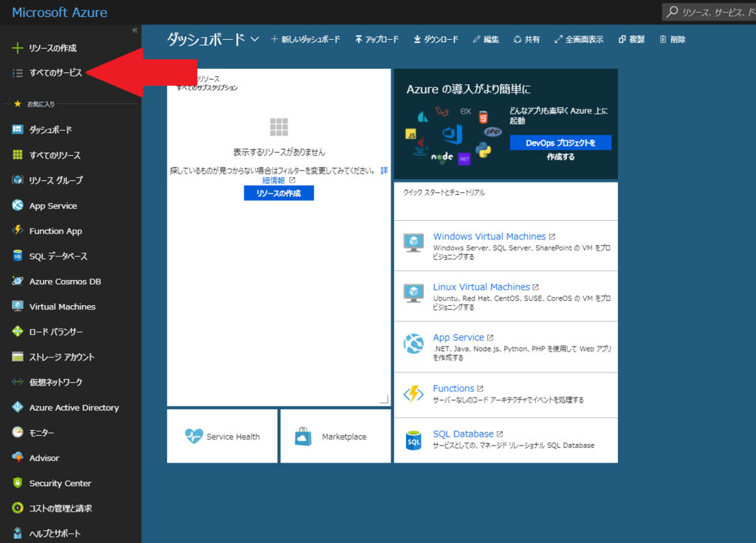Viewport: 756px width, 543px height.
Task: Click the ロード バランサー diamond icon
Action: [18, 331]
